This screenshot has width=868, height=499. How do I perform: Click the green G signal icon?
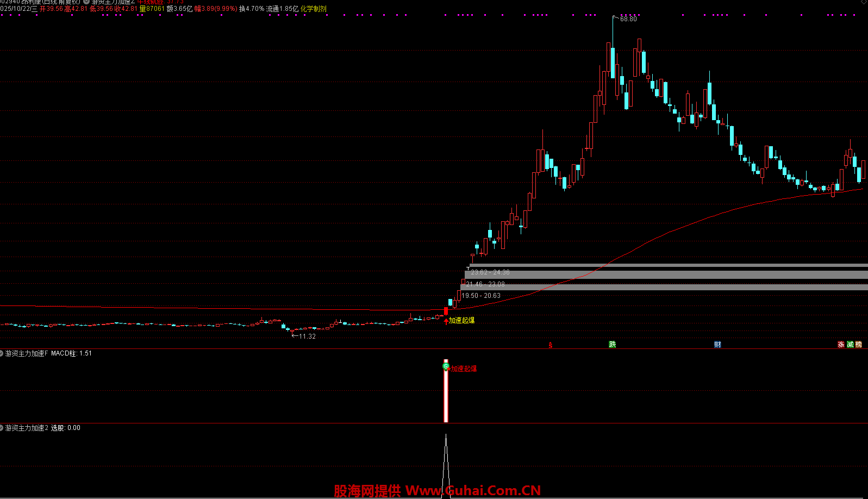pos(446,367)
